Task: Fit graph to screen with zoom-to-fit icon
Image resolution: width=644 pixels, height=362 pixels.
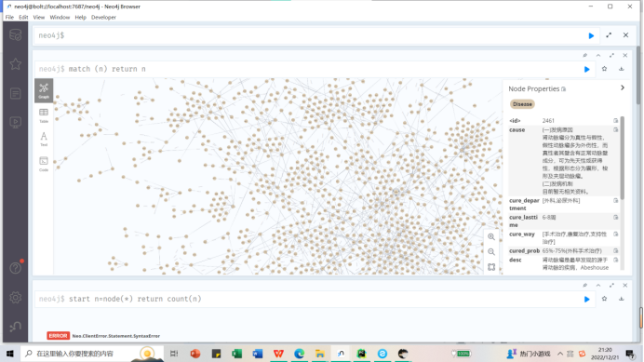Action: coord(491,267)
